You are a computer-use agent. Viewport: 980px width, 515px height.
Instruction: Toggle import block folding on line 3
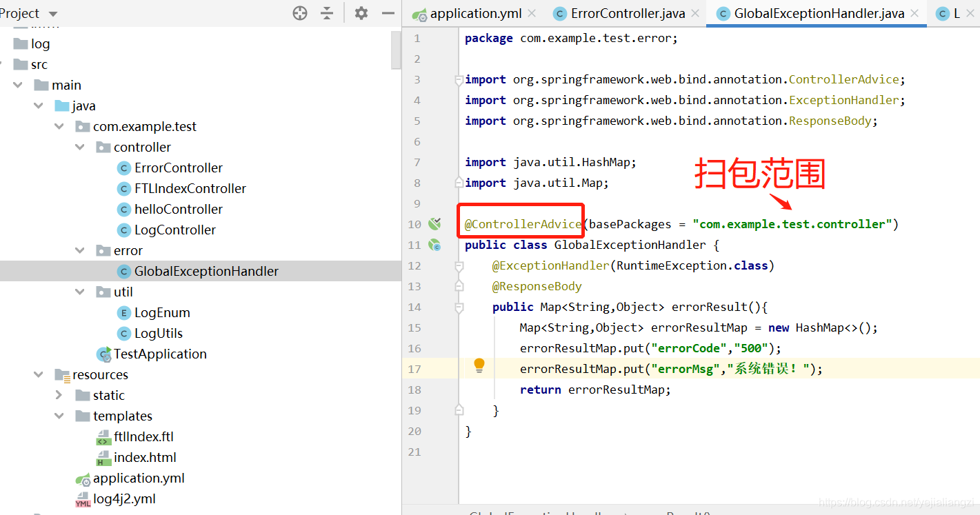(x=459, y=80)
